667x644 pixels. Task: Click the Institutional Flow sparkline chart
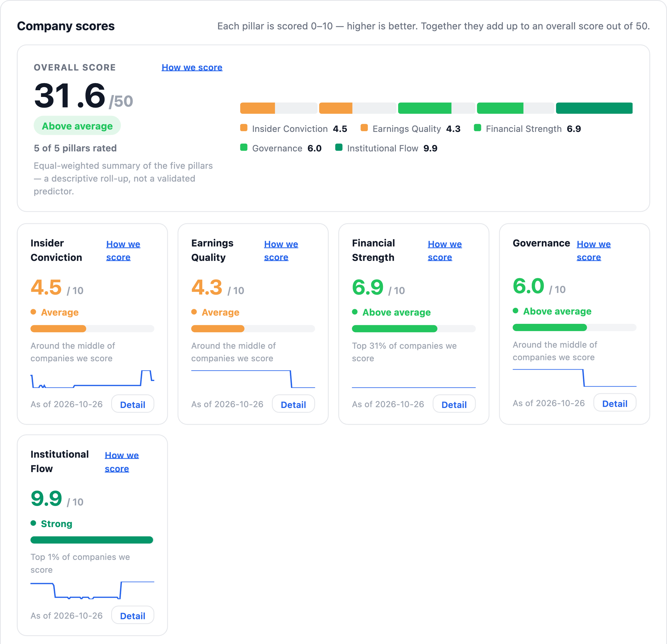point(92,590)
